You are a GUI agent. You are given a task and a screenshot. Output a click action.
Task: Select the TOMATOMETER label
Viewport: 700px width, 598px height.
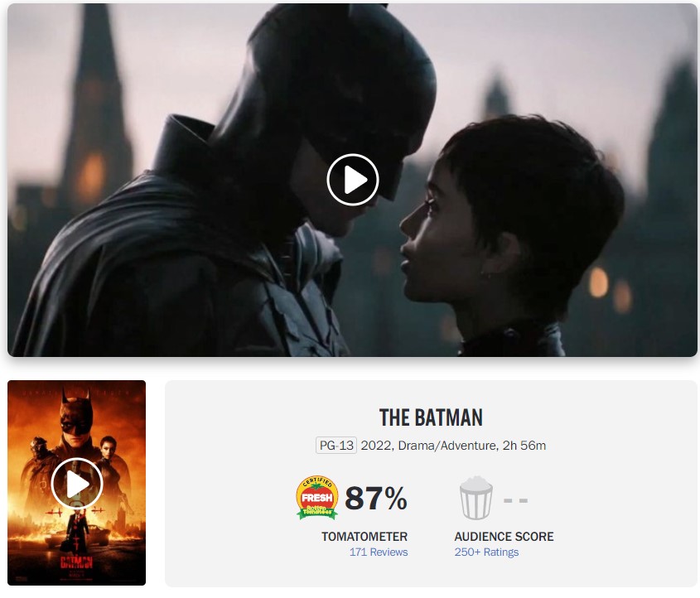364,537
